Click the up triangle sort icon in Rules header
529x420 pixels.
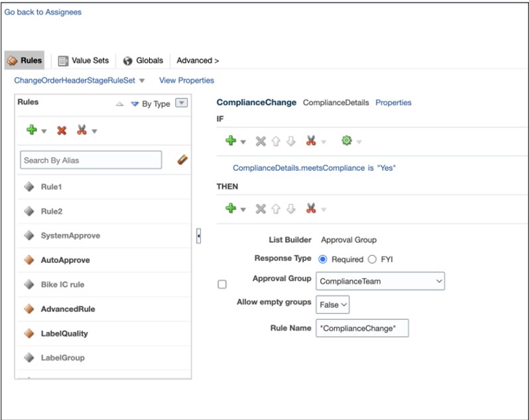[x=119, y=104]
